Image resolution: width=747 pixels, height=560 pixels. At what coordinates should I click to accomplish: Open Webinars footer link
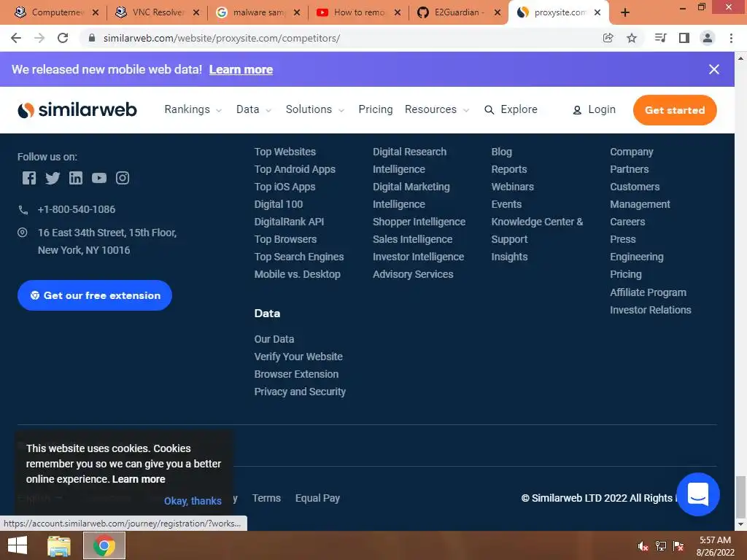click(513, 187)
